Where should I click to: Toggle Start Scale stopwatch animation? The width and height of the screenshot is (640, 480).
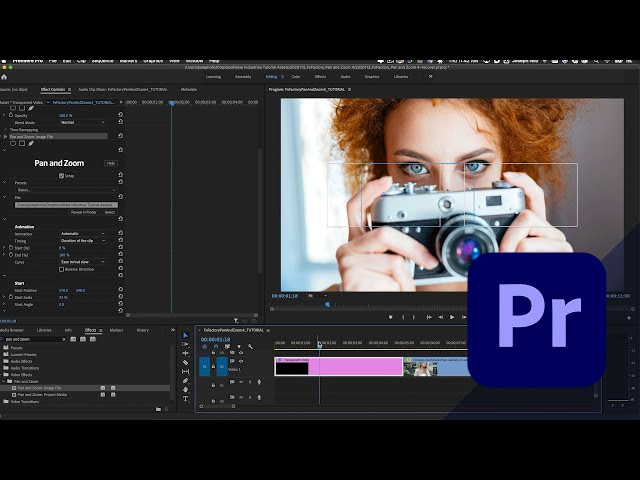coord(11,297)
